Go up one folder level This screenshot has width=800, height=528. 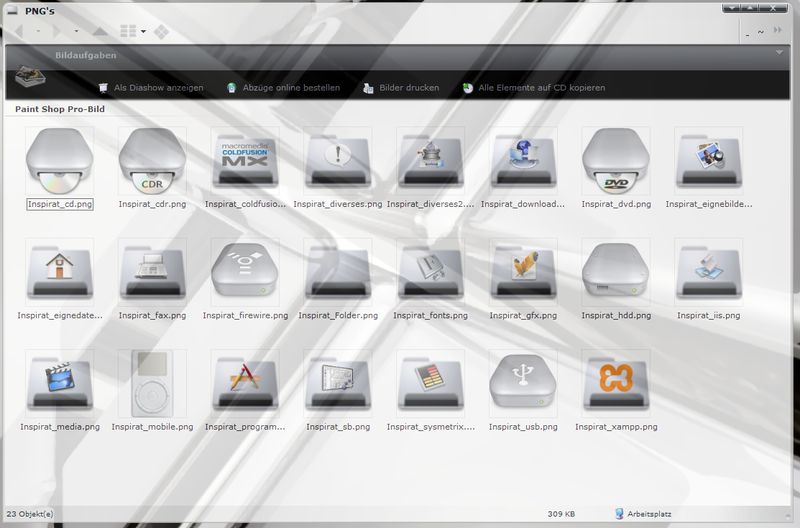[x=100, y=32]
